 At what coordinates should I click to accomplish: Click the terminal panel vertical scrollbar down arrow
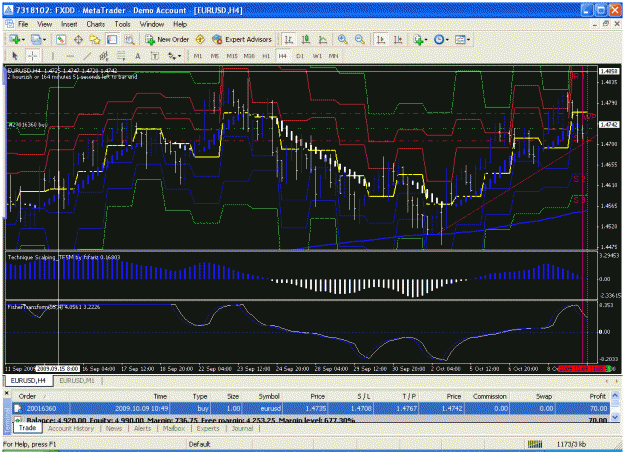pos(615,417)
